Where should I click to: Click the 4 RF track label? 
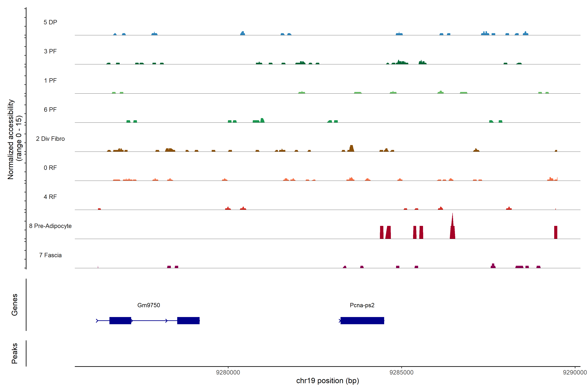[x=50, y=197]
